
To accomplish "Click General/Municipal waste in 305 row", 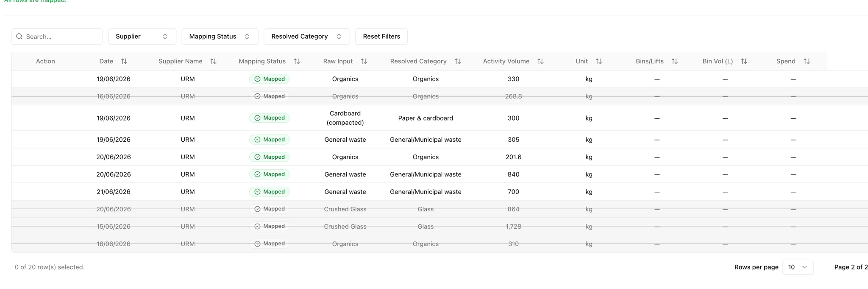I will 426,140.
